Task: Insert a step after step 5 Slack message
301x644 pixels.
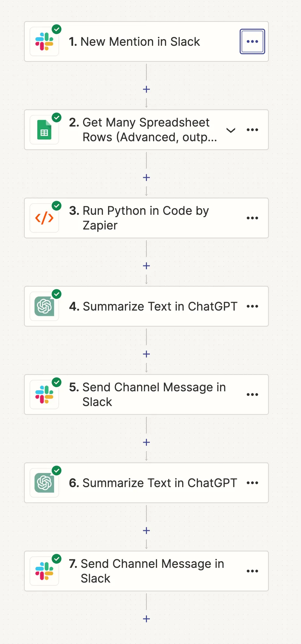Action: point(146,442)
